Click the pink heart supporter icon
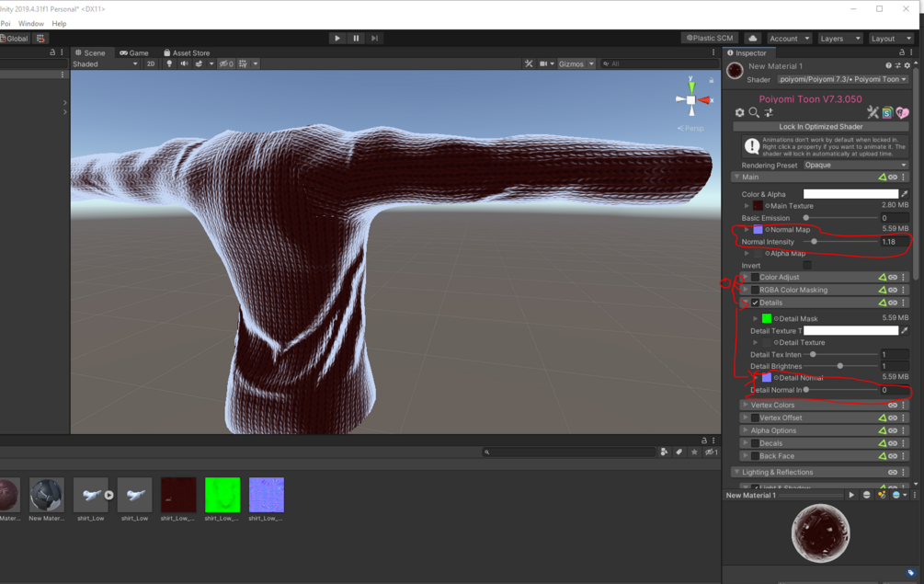This screenshot has height=584, width=924. [902, 112]
